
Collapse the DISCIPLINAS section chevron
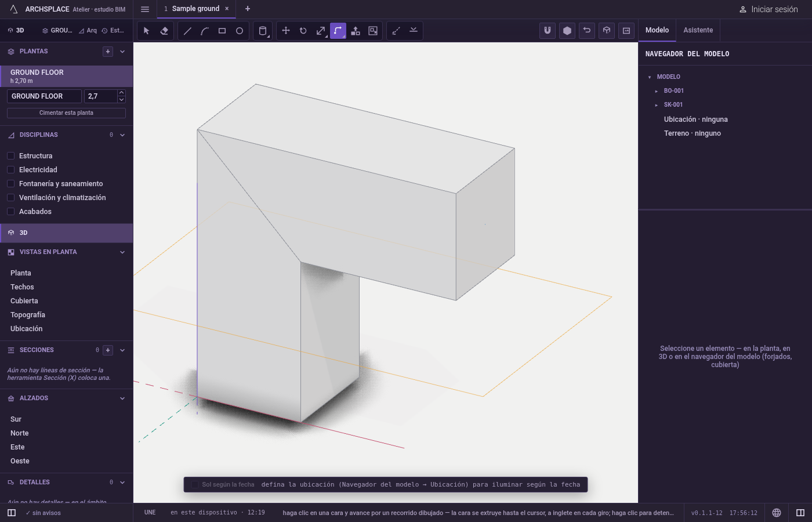pyautogui.click(x=122, y=135)
